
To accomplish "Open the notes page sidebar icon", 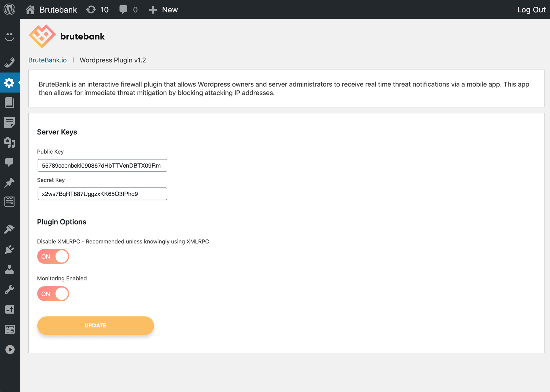I will tap(9, 123).
